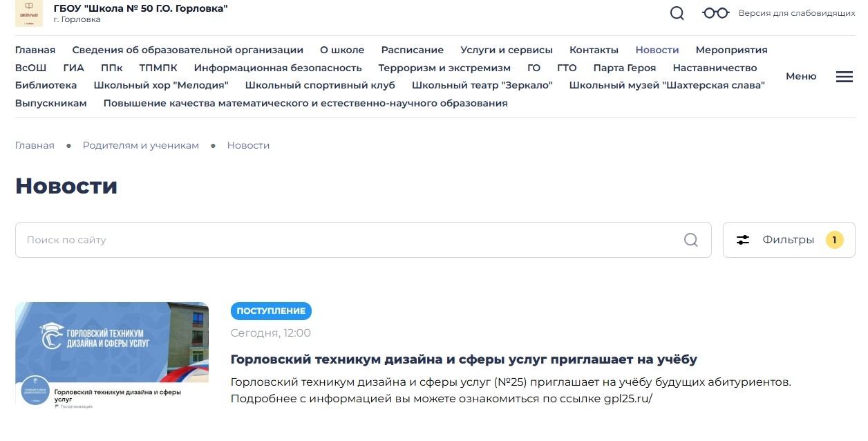
Task: Open the О школе menu item
Action: tap(342, 50)
